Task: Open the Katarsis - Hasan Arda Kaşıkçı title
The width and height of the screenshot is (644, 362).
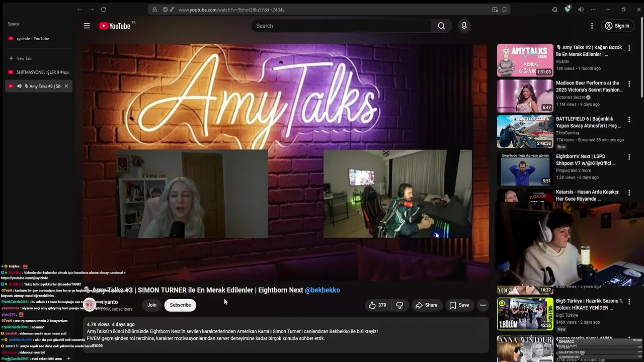Action: 588,196
